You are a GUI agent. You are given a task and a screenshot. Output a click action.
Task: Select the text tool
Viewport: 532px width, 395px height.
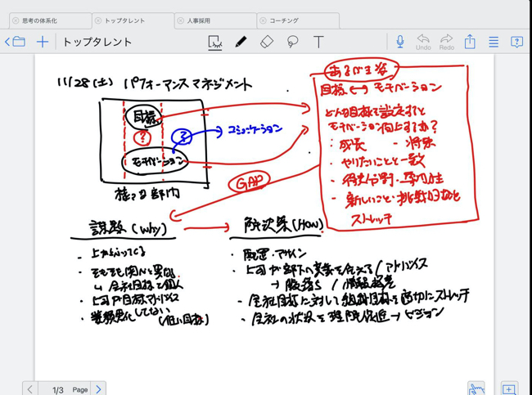click(318, 42)
